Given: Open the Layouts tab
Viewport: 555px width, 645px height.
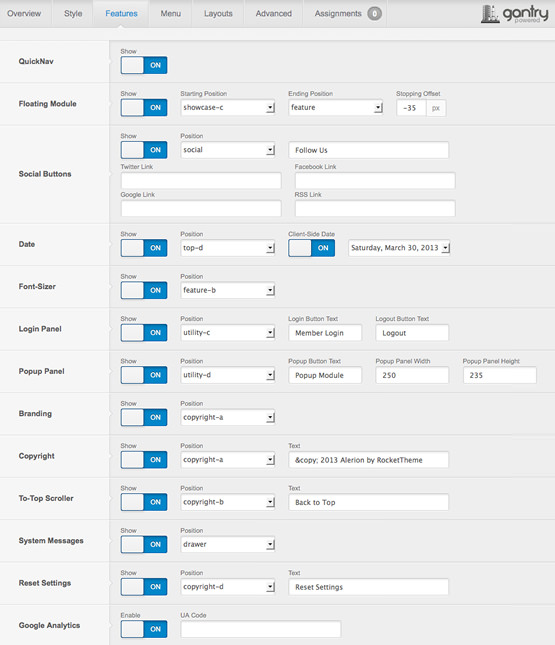Looking at the screenshot, I should pyautogui.click(x=218, y=14).
